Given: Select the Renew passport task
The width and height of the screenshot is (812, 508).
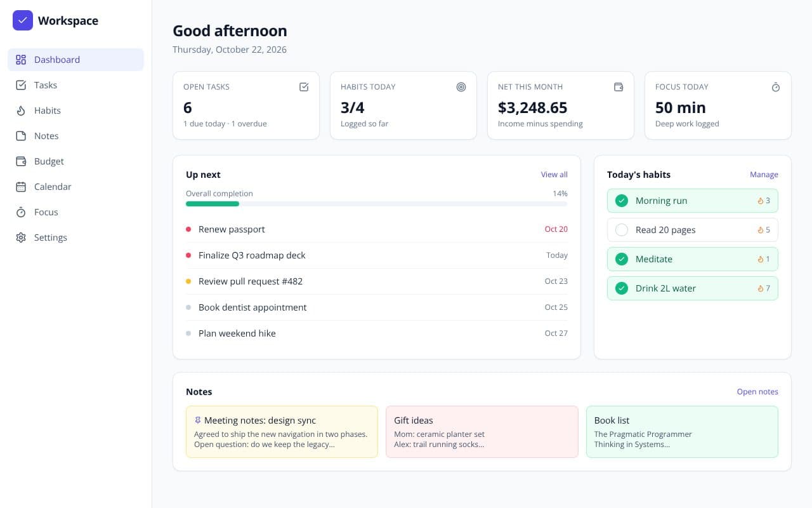Looking at the screenshot, I should tap(377, 229).
